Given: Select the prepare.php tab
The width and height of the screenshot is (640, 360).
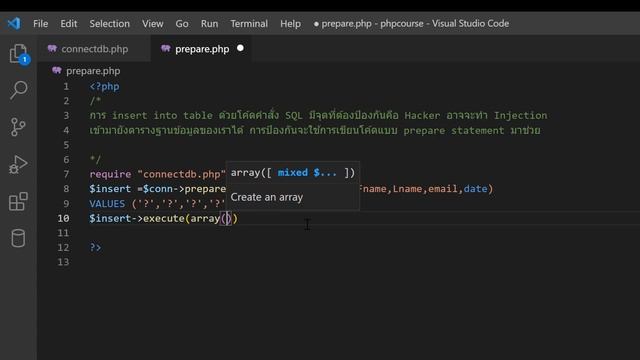Looking at the screenshot, I should [x=201, y=49].
